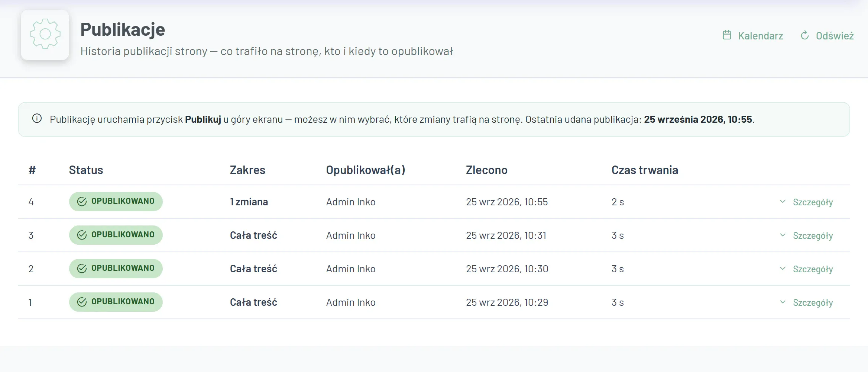Click the date '25 wrz 2026, 10:29'
Viewport: 868px width, 372px height.
(507, 302)
